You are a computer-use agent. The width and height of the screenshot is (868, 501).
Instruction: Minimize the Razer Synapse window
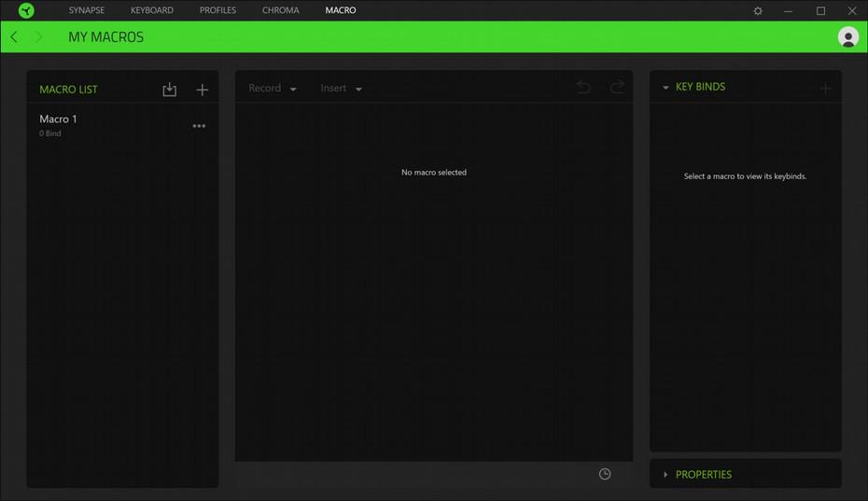[789, 10]
